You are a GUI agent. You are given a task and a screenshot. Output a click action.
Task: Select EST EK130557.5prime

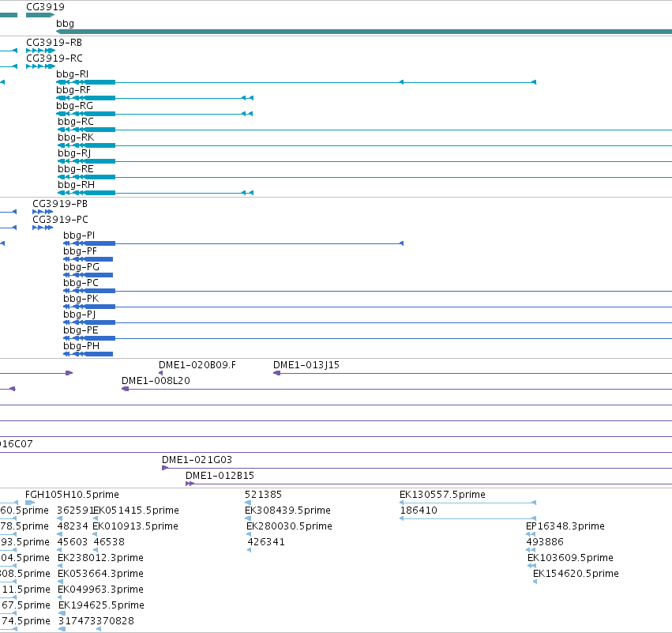(443, 495)
